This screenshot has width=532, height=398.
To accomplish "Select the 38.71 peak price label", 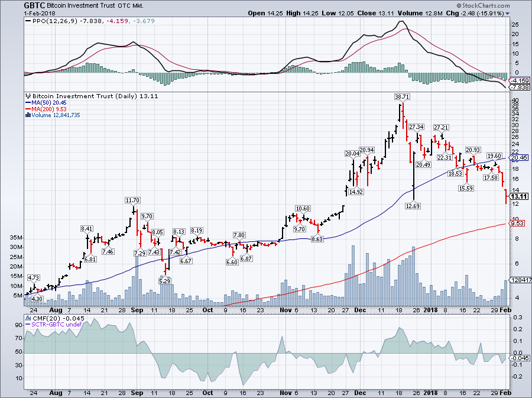I will (x=402, y=95).
